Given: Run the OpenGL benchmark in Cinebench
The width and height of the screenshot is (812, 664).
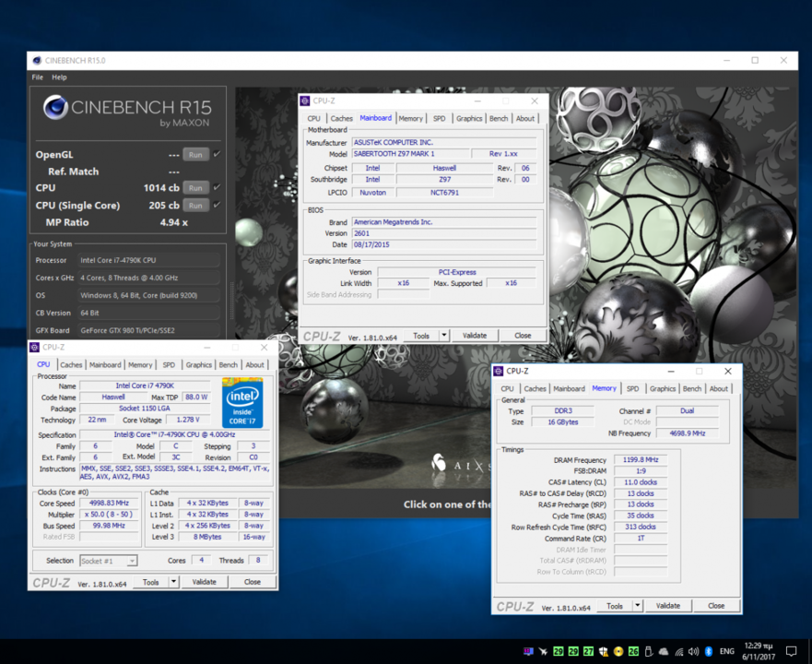Looking at the screenshot, I should (195, 154).
